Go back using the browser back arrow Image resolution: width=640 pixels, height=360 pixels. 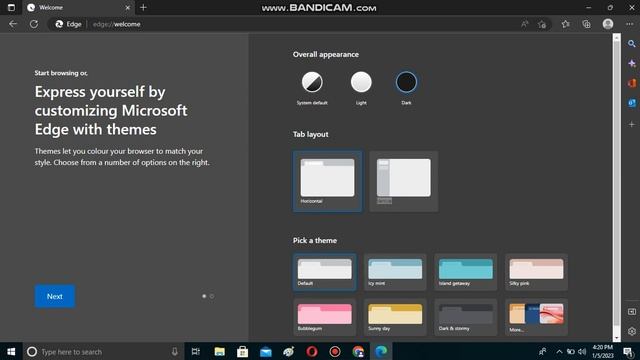(x=13, y=24)
